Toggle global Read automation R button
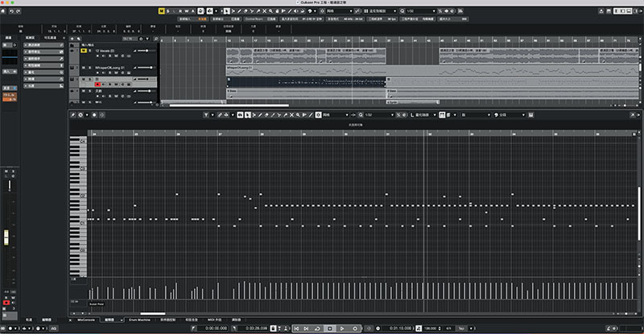The height and width of the screenshot is (334, 644). [180, 11]
